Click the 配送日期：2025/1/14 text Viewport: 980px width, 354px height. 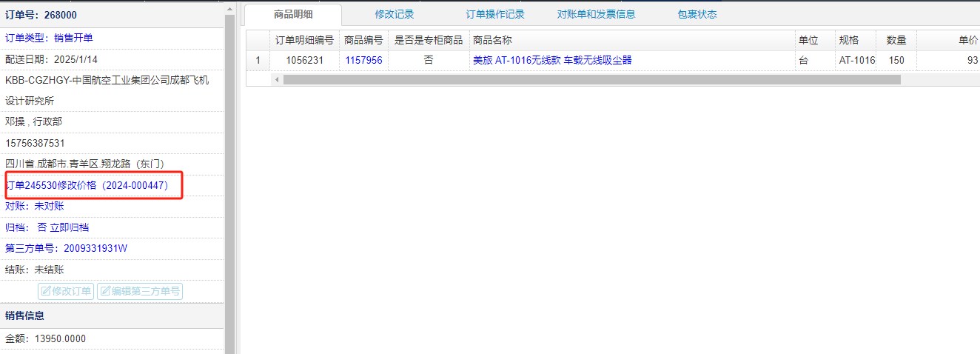(x=52, y=59)
